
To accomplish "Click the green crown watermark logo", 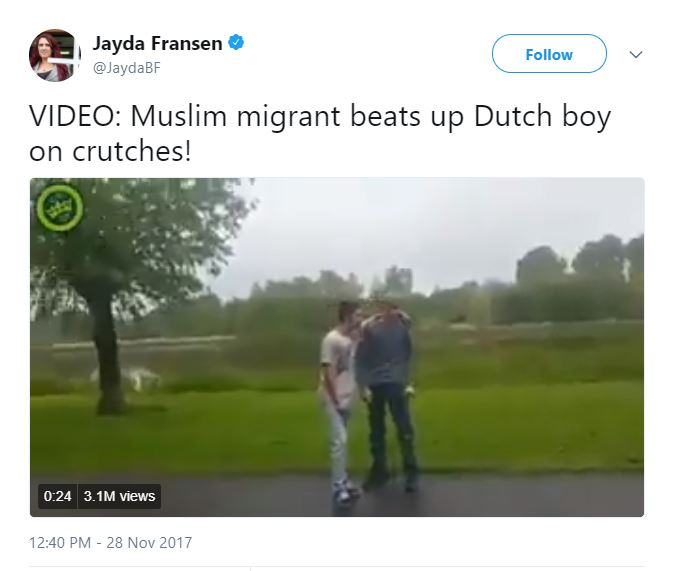I will pyautogui.click(x=59, y=207).
